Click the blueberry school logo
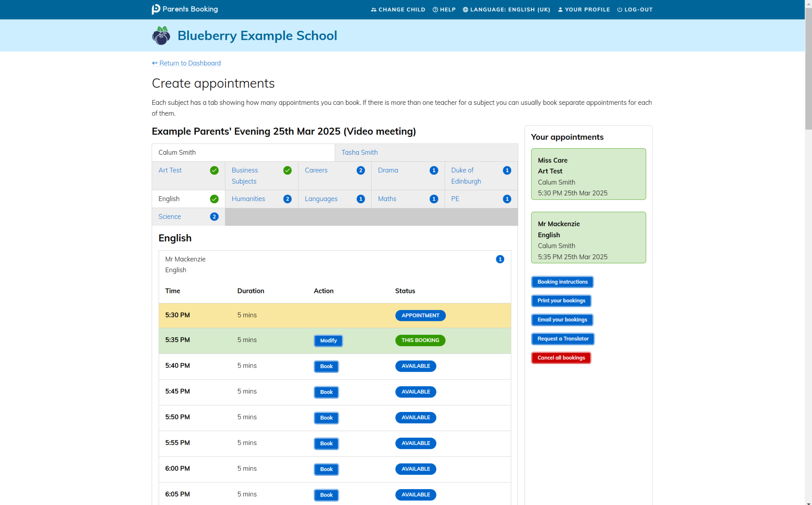Screen dimensions: 812x505 tap(161, 36)
